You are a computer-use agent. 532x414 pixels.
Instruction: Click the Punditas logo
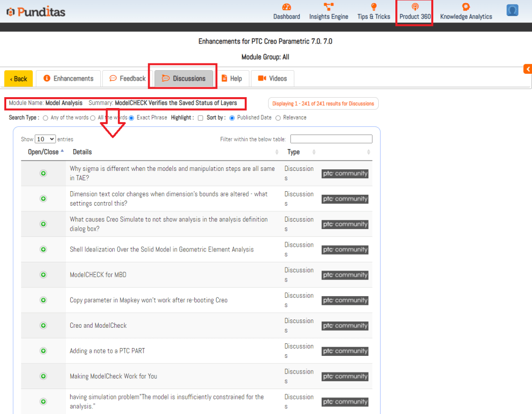(36, 11)
